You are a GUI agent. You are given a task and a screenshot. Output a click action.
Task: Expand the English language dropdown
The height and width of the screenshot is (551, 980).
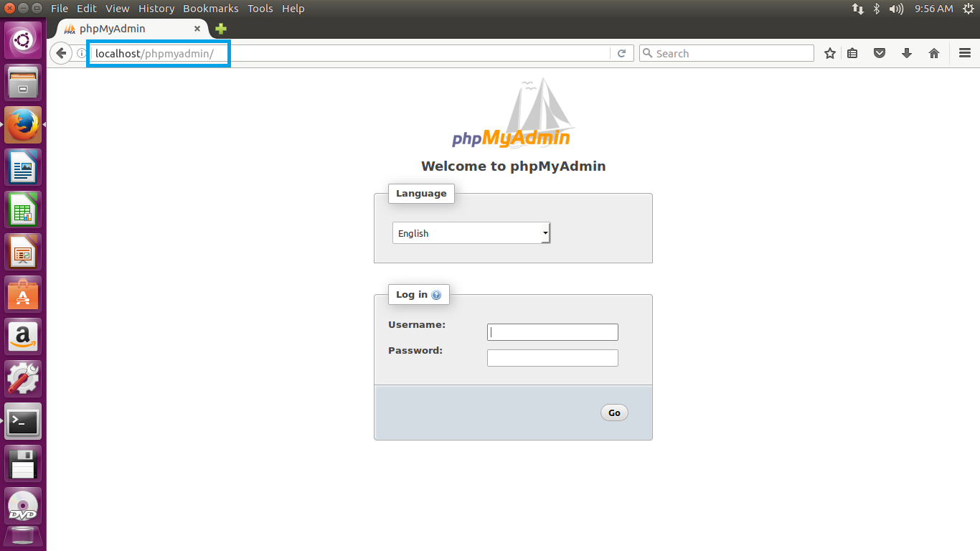471,233
